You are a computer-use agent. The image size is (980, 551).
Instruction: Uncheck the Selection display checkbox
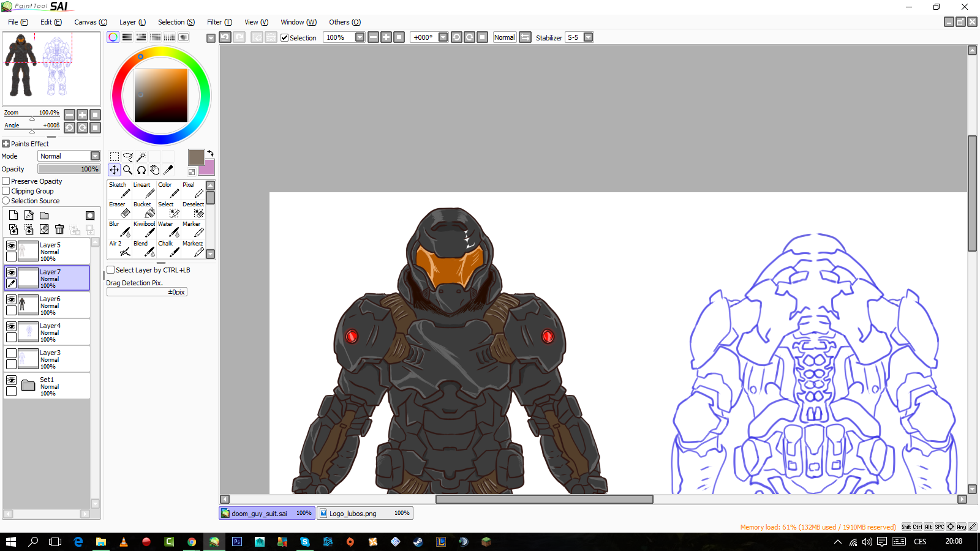point(284,37)
